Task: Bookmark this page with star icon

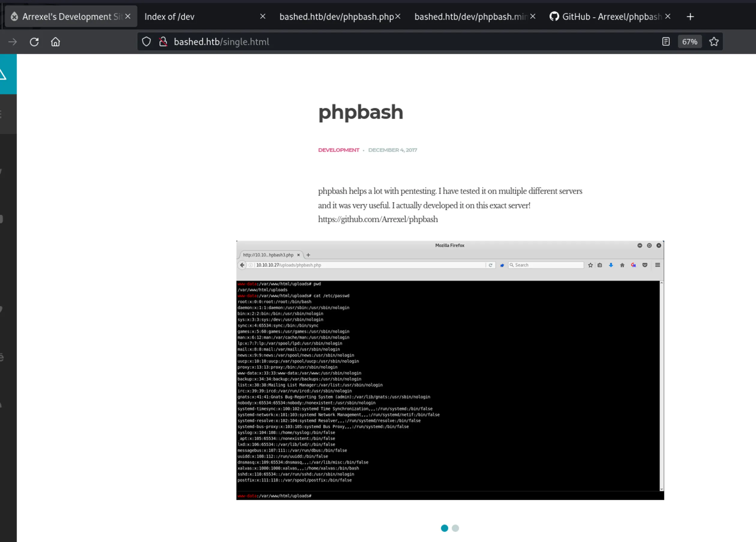Action: click(x=714, y=42)
